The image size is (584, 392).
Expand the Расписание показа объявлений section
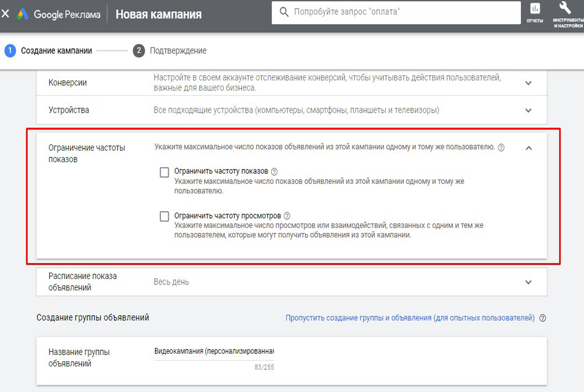pyautogui.click(x=528, y=282)
